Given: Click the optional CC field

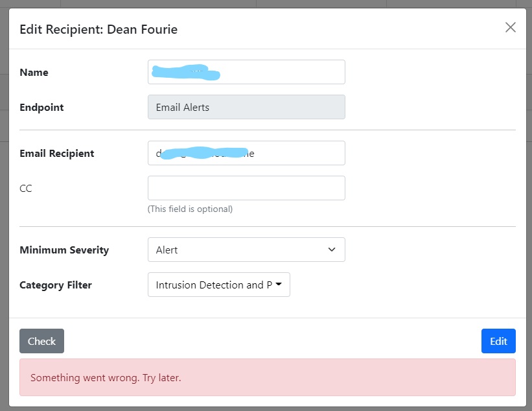Looking at the screenshot, I should click(x=246, y=187).
